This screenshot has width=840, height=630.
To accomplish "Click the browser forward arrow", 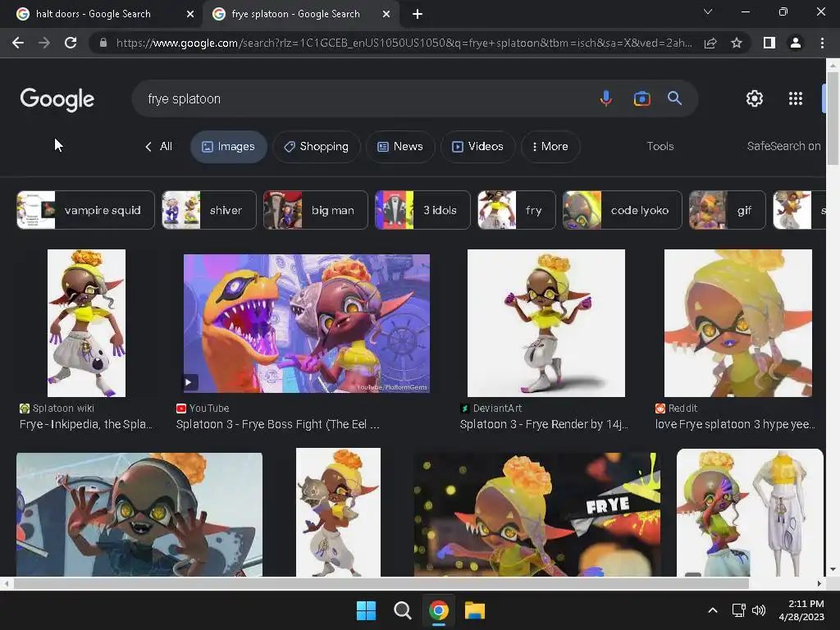I will 44,43.
